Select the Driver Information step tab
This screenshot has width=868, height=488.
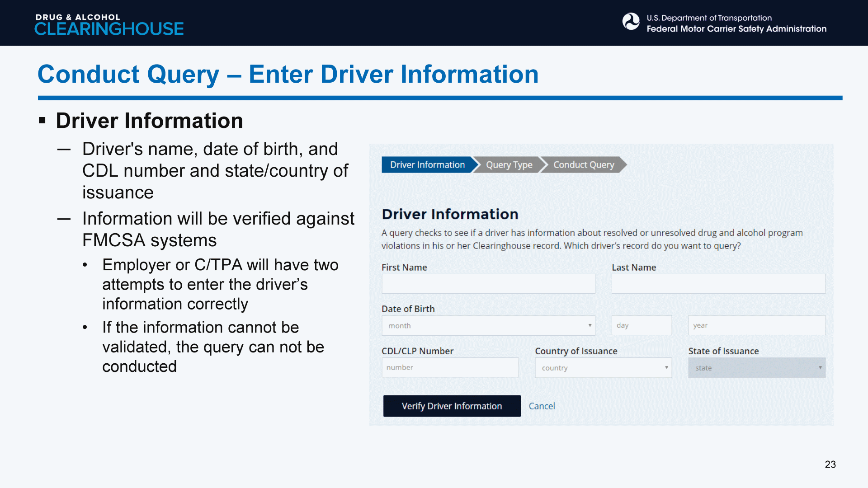[427, 165]
